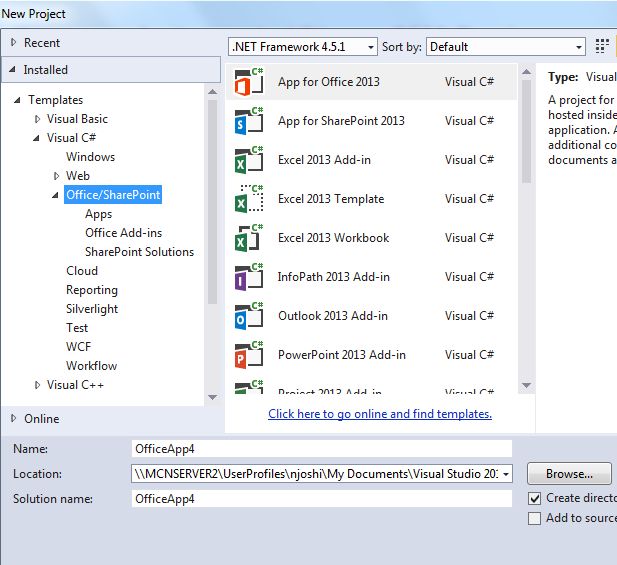This screenshot has width=617, height=565.
Task: Select the Workflow category
Action: (x=91, y=366)
